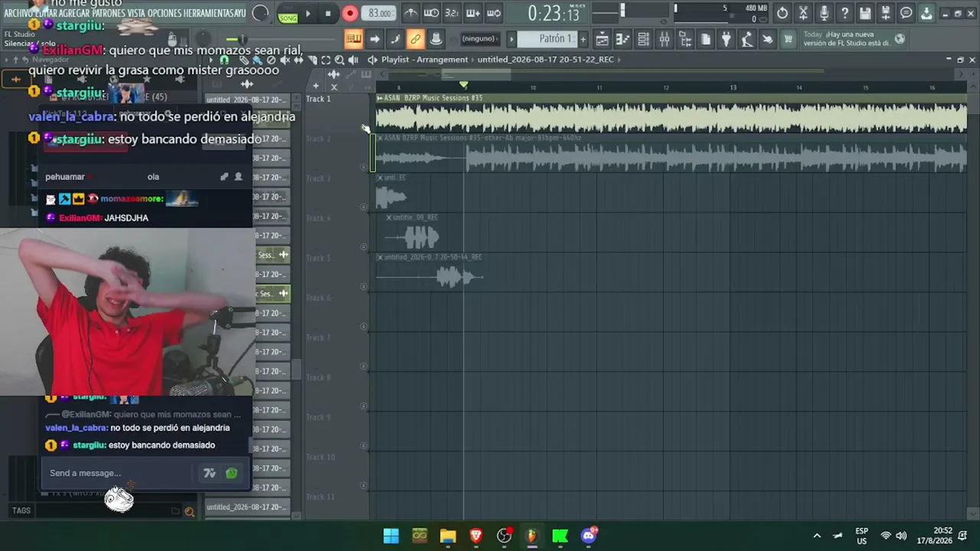Viewport: 980px width, 551px height.
Task: Select the dashed-square Select tool
Action: tap(325, 60)
